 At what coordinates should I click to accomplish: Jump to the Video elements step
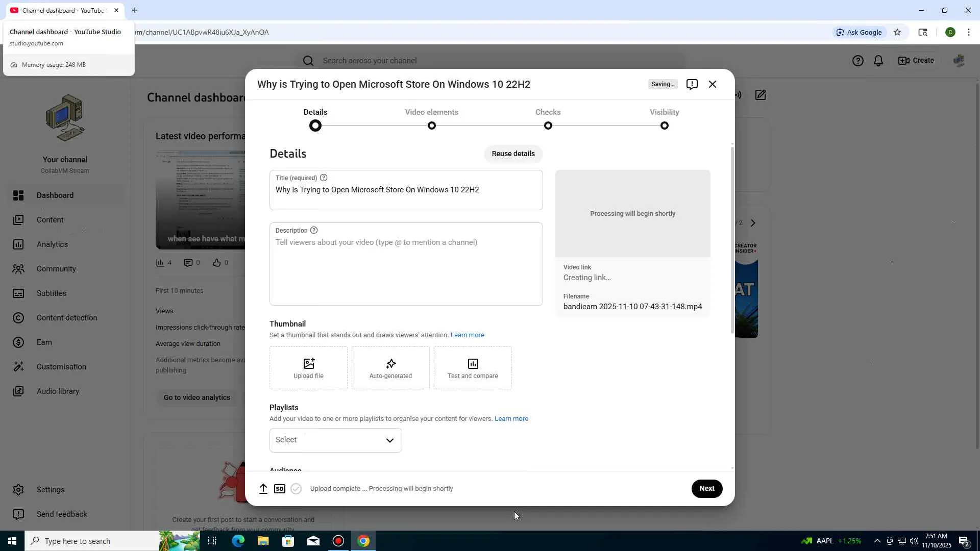[431, 118]
